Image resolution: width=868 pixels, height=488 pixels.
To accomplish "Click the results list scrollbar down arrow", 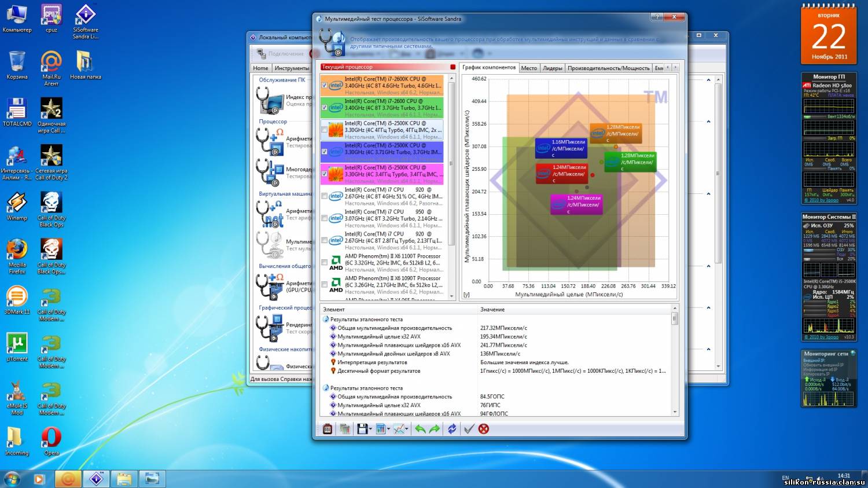I will (x=675, y=412).
